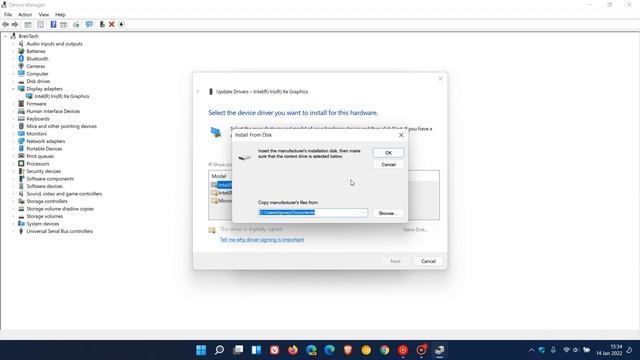Image resolution: width=640 pixels, height=360 pixels.
Task: Click the Processors category icon
Action: click(21, 164)
